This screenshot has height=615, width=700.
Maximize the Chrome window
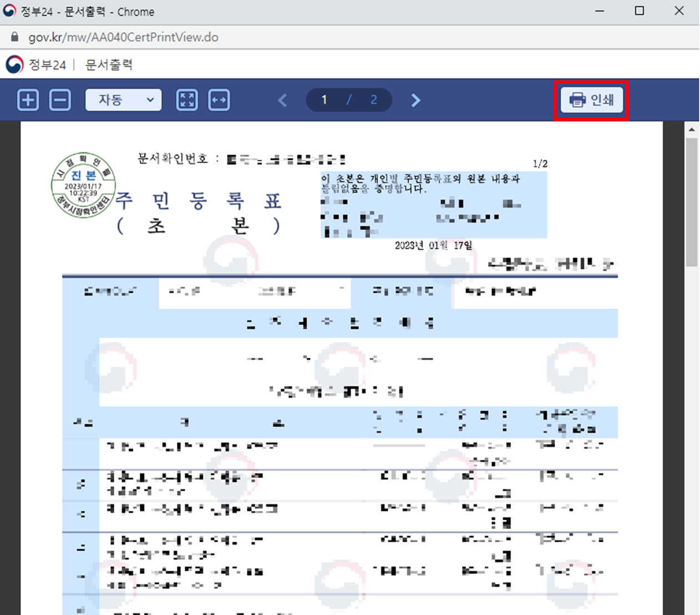pyautogui.click(x=639, y=11)
